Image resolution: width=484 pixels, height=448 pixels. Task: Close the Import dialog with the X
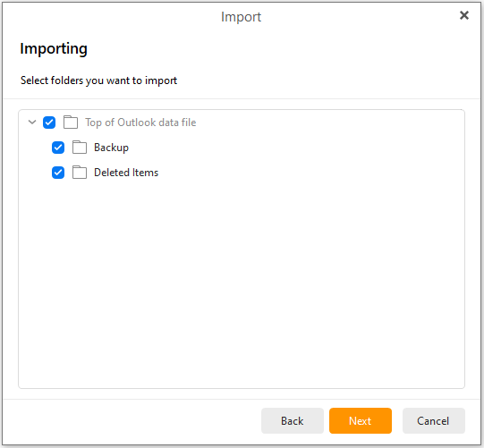point(464,15)
